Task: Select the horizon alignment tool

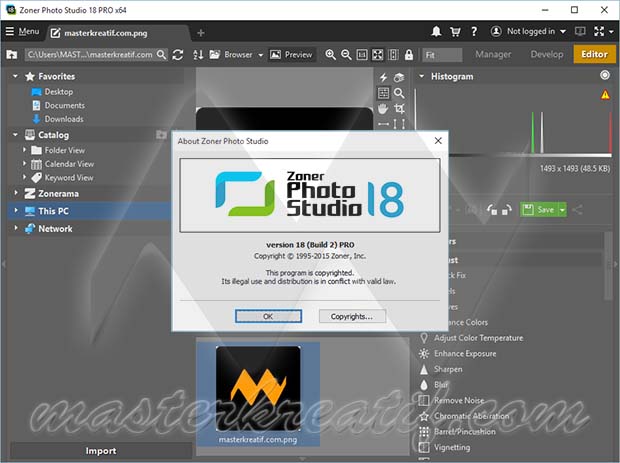Action: click(383, 124)
